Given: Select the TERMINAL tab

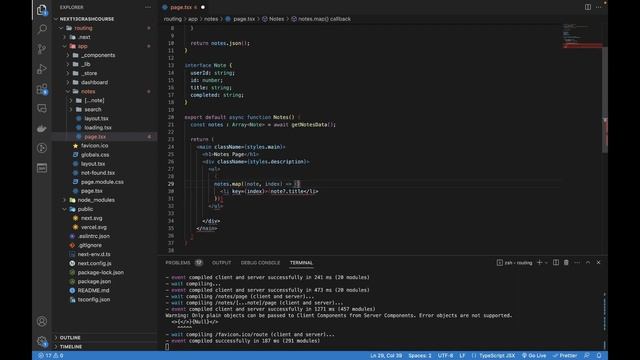Looking at the screenshot, I should tap(301, 263).
